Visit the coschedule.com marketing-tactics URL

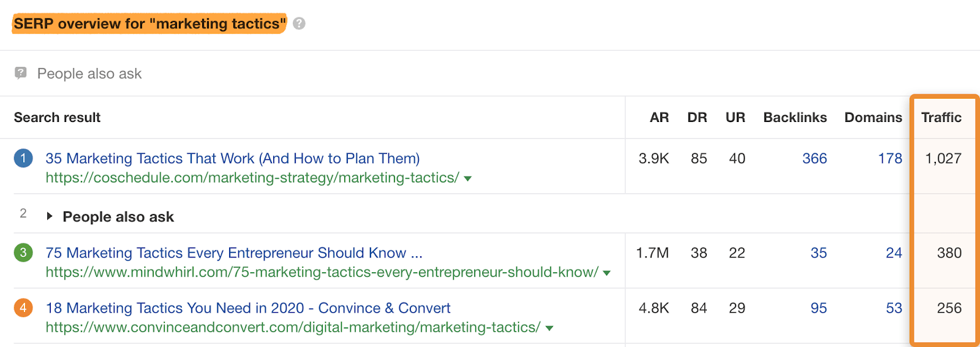point(252,178)
